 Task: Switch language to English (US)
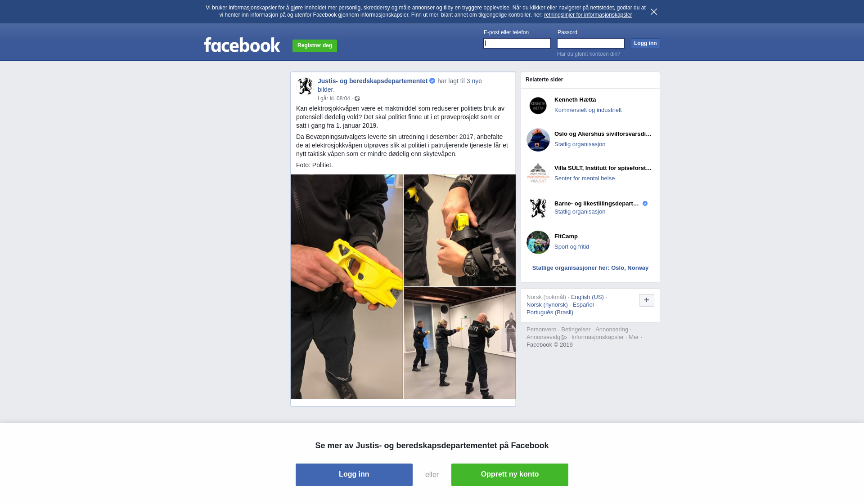587,297
